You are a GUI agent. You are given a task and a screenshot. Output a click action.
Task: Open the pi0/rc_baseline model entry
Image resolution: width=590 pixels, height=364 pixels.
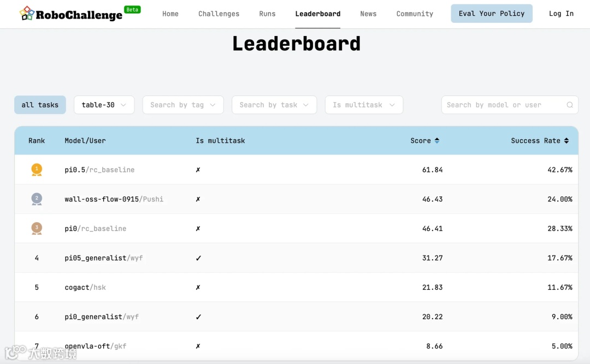95,228
